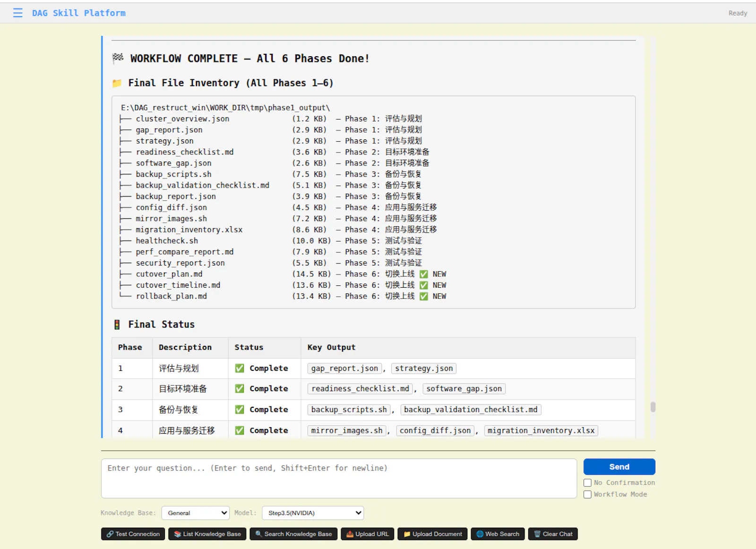Click security_report.json in file inventory
The image size is (756, 549).
click(x=180, y=263)
